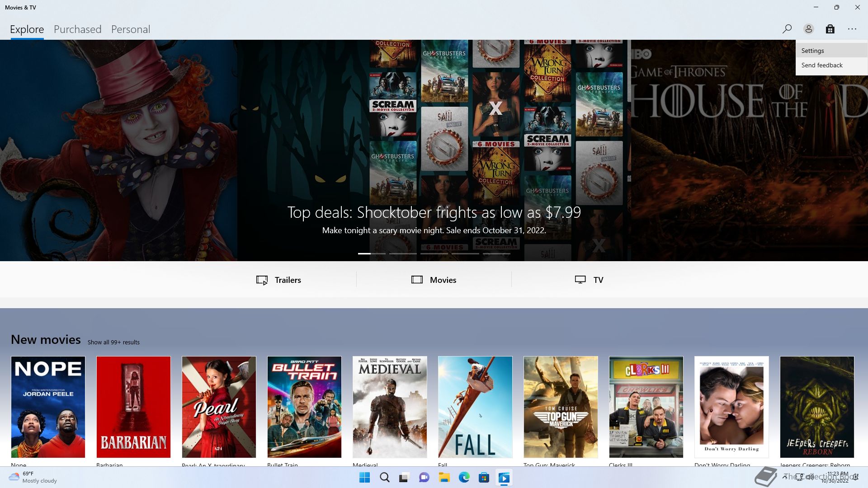Launch Teams Chat from the taskbar
This screenshot has width=868, height=488.
tap(424, 478)
